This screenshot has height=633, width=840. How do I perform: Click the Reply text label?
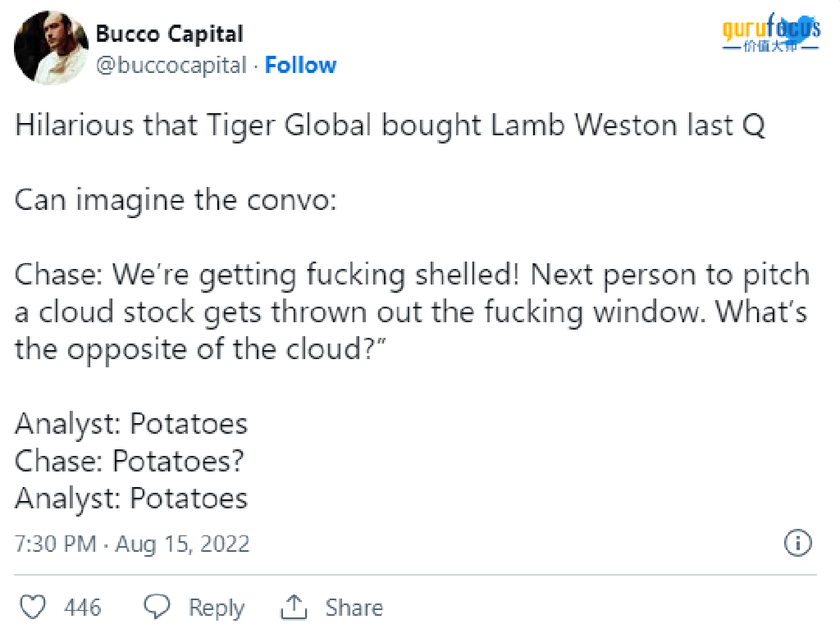coord(217,608)
